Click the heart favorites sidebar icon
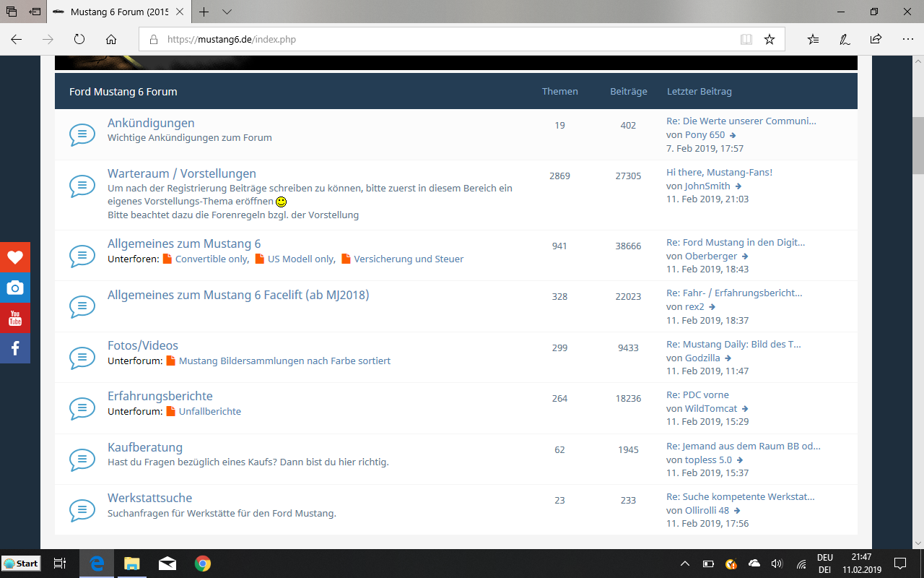The image size is (924, 578). tap(15, 257)
